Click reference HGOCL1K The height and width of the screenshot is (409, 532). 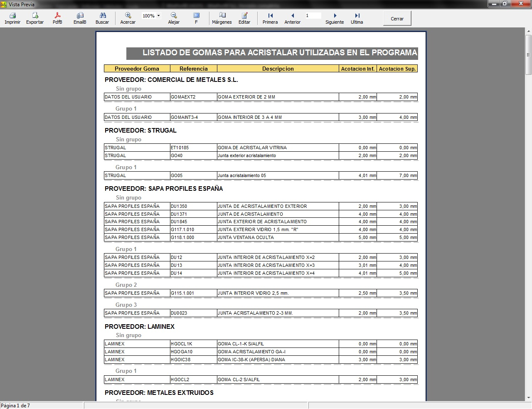coord(182,344)
